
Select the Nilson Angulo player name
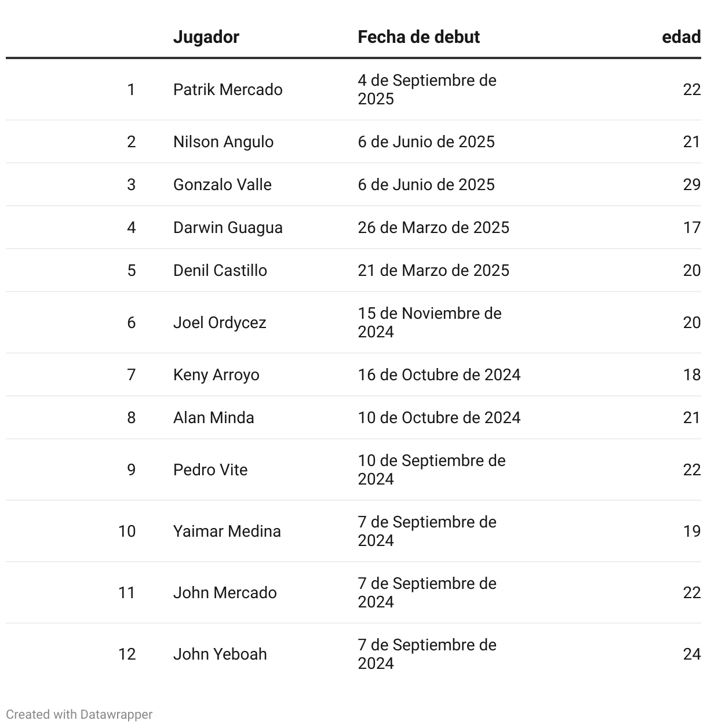click(x=223, y=142)
